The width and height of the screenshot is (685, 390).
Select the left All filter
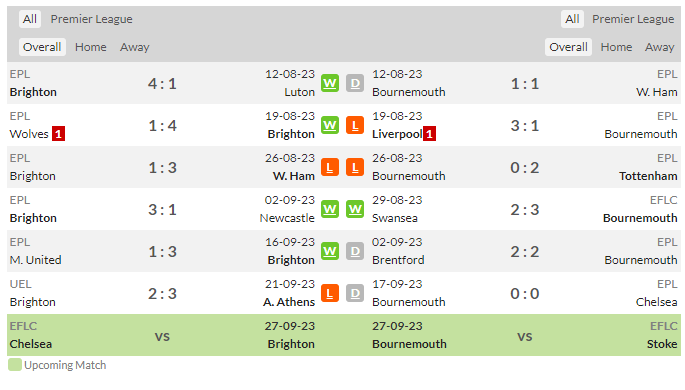pos(30,19)
